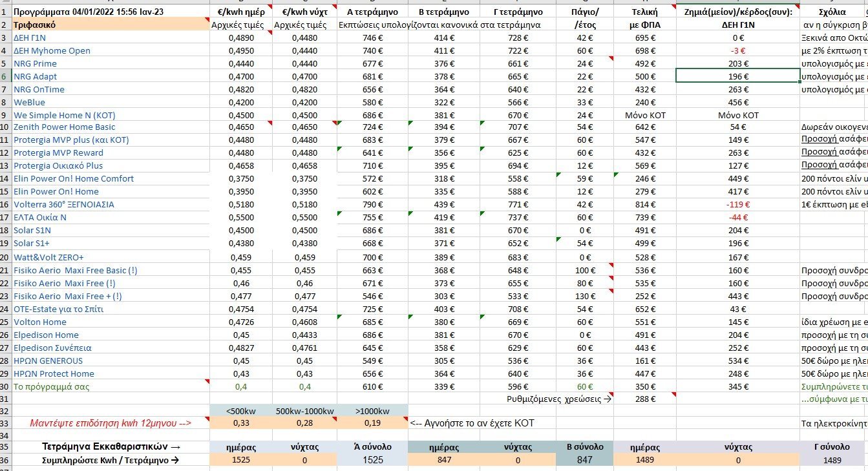Select the "Protergia MVP Reward" cell
Image resolution: width=868 pixels, height=471 pixels.
coord(110,152)
